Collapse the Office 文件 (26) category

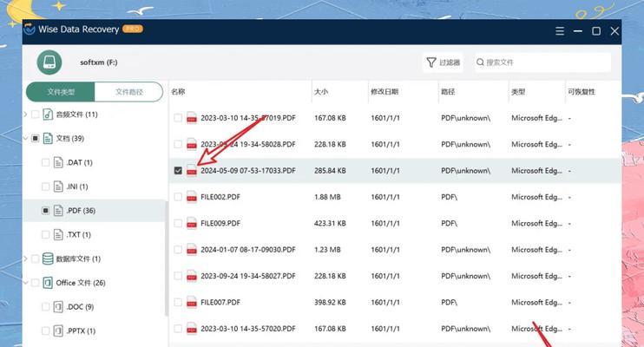25,283
